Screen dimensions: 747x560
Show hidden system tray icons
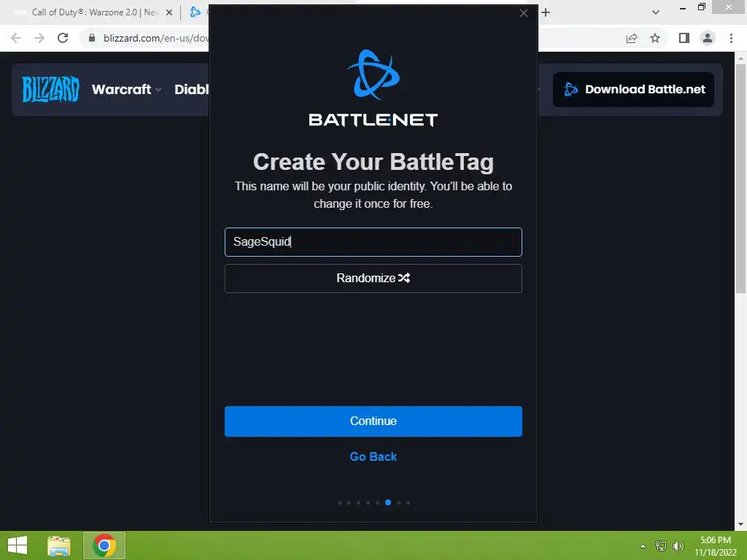tap(643, 546)
